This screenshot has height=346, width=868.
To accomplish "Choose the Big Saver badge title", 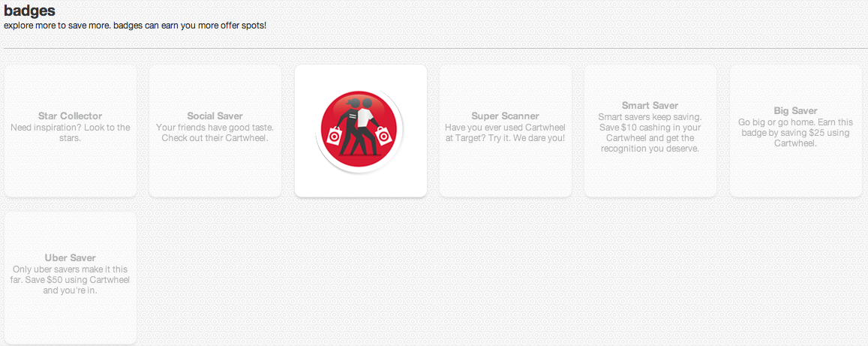I will tap(795, 111).
